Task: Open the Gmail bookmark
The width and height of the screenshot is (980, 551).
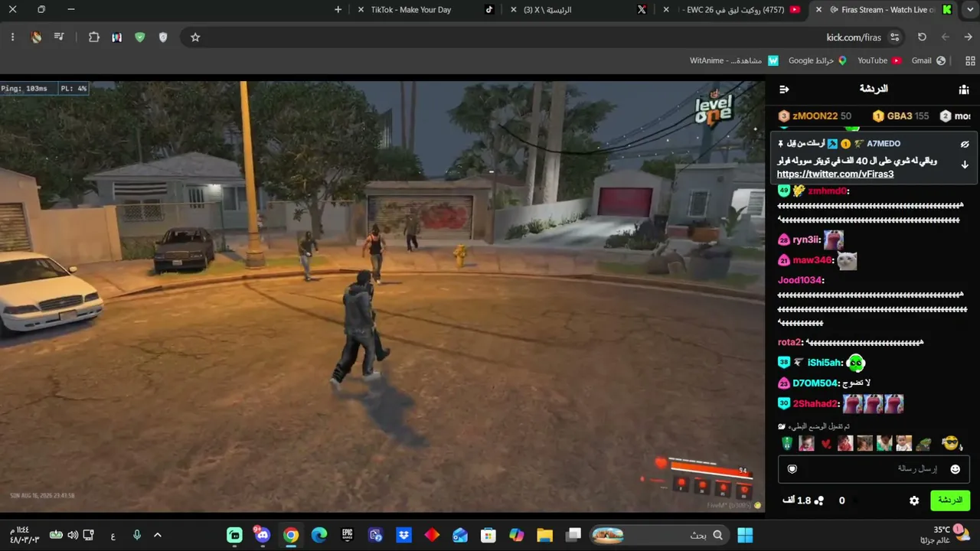Action: point(929,60)
